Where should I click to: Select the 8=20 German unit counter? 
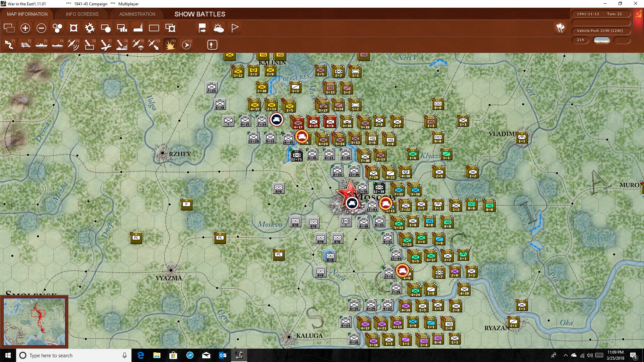220,104
